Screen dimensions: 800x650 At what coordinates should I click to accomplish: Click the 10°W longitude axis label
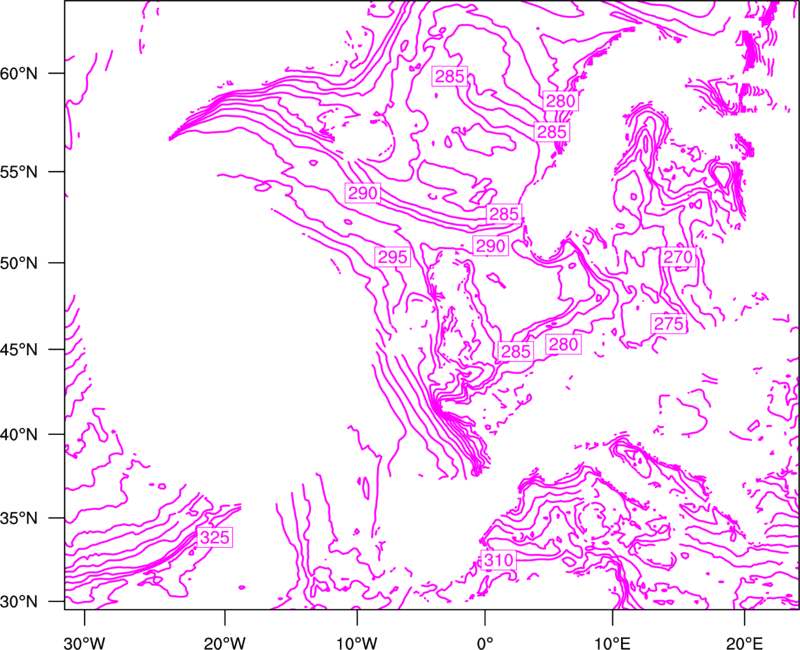pos(357,643)
